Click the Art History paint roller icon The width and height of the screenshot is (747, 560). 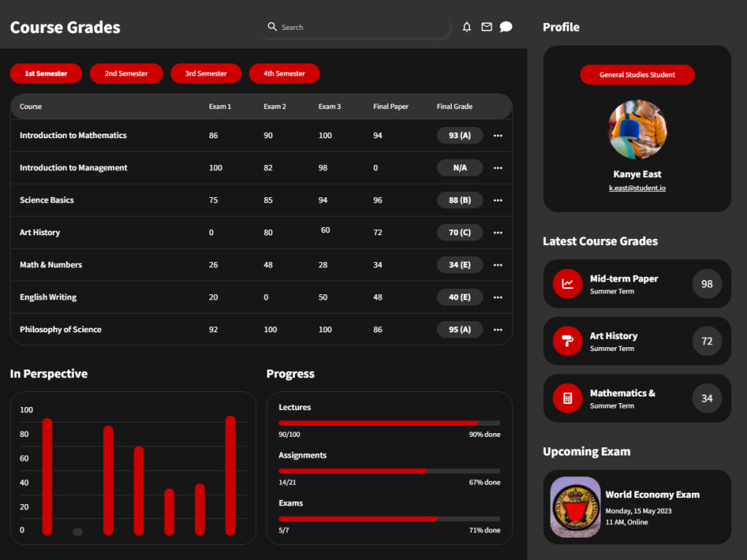pos(568,341)
